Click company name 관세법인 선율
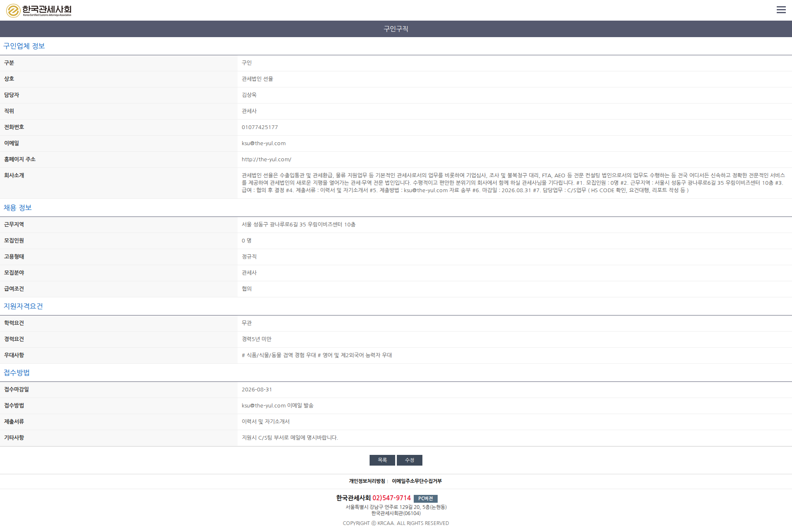Viewport: 792px width, 532px height. [x=257, y=79]
